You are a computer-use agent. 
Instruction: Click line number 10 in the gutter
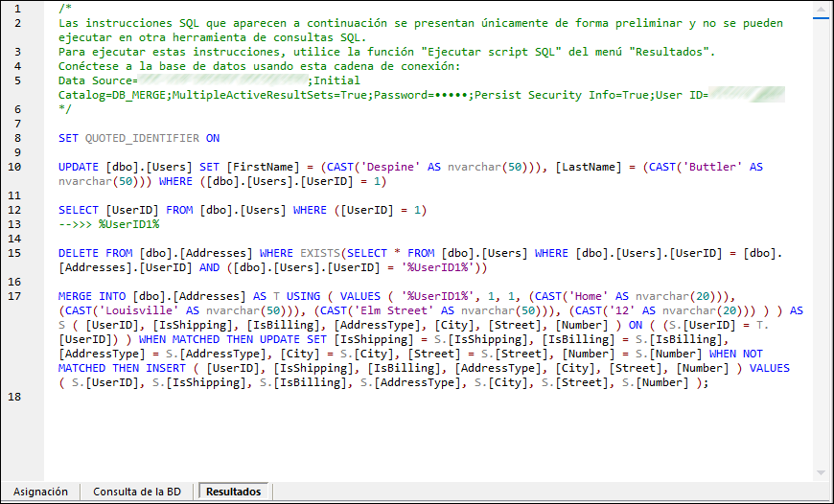click(15, 167)
